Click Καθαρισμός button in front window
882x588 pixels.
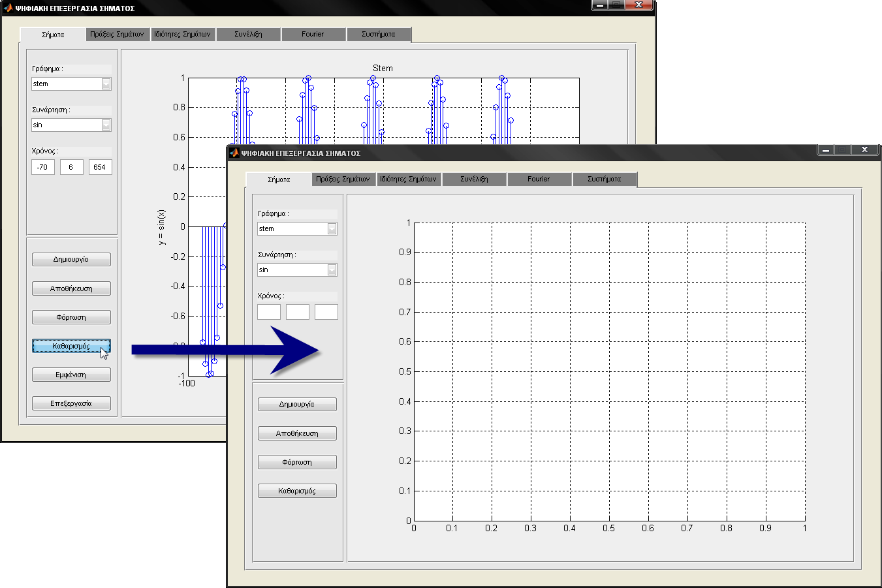[297, 491]
